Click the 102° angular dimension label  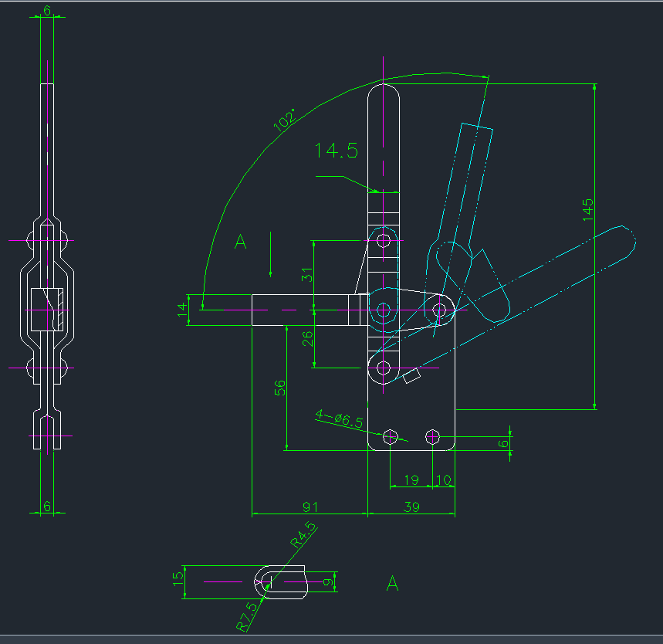point(284,120)
